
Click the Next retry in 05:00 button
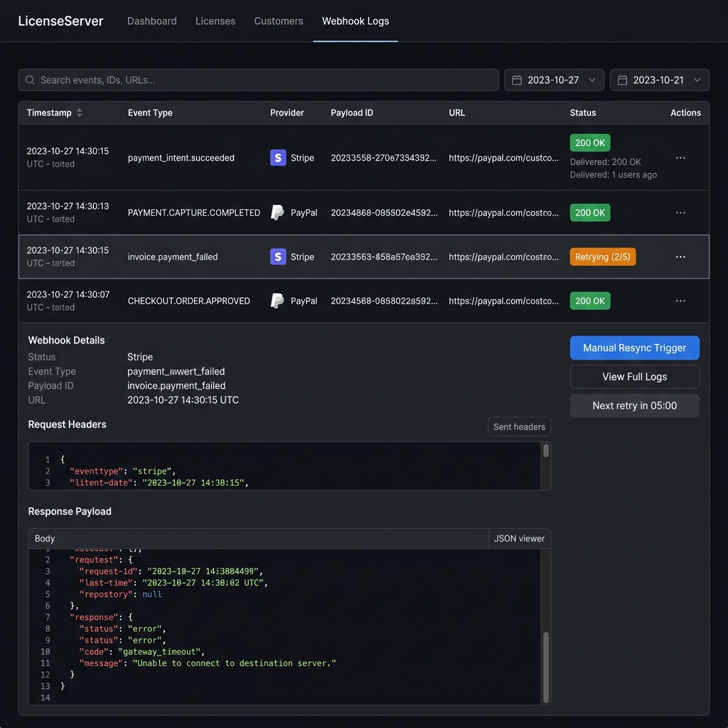(635, 405)
